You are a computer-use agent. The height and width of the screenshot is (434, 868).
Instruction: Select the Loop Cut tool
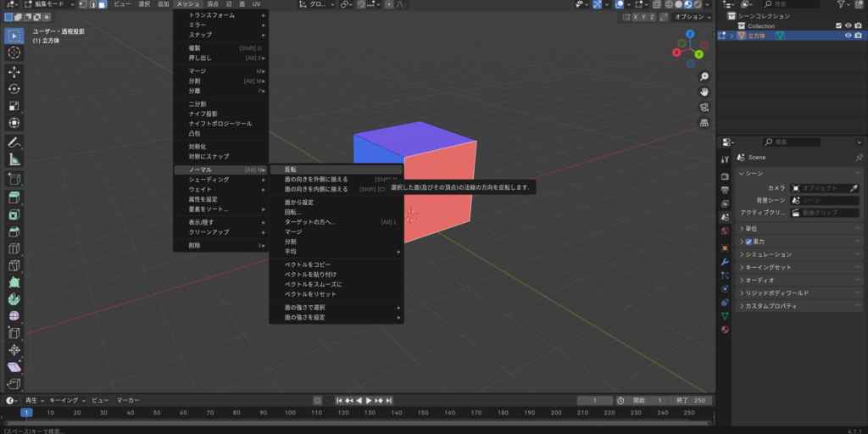pos(14,248)
